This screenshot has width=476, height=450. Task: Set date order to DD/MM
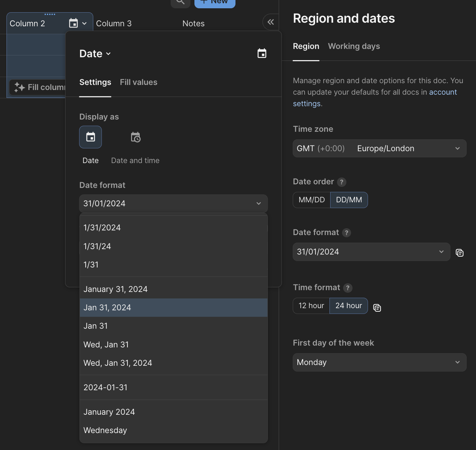tap(349, 200)
